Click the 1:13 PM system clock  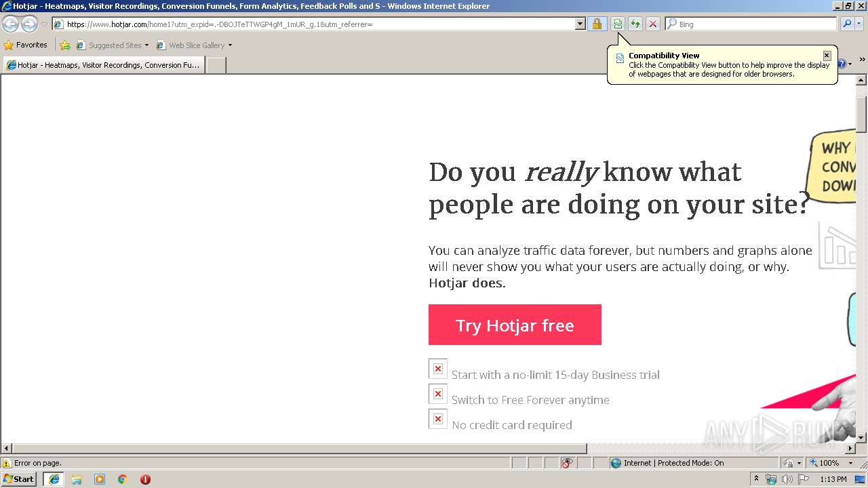pos(833,479)
